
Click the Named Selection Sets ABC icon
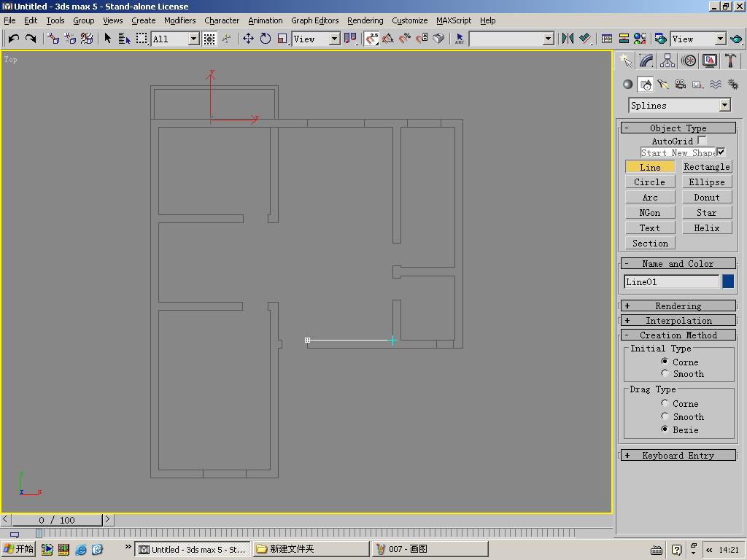point(460,39)
